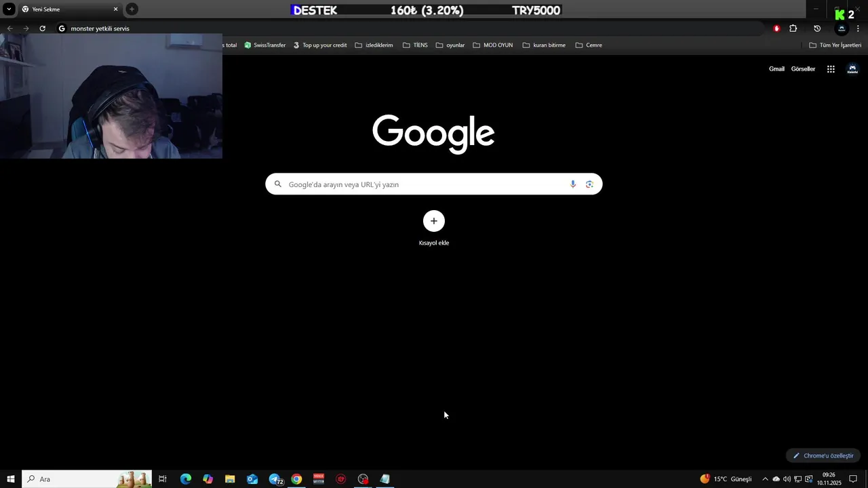Image resolution: width=868 pixels, height=488 pixels.
Task: Add a shortcut with Kısayol ekle
Action: pos(434,228)
